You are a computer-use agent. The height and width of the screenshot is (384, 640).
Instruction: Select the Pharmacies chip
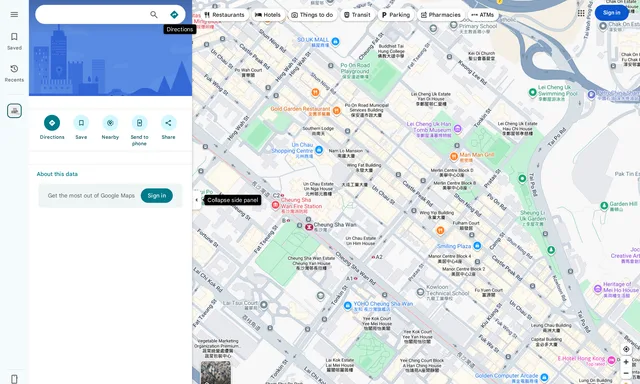(x=441, y=15)
